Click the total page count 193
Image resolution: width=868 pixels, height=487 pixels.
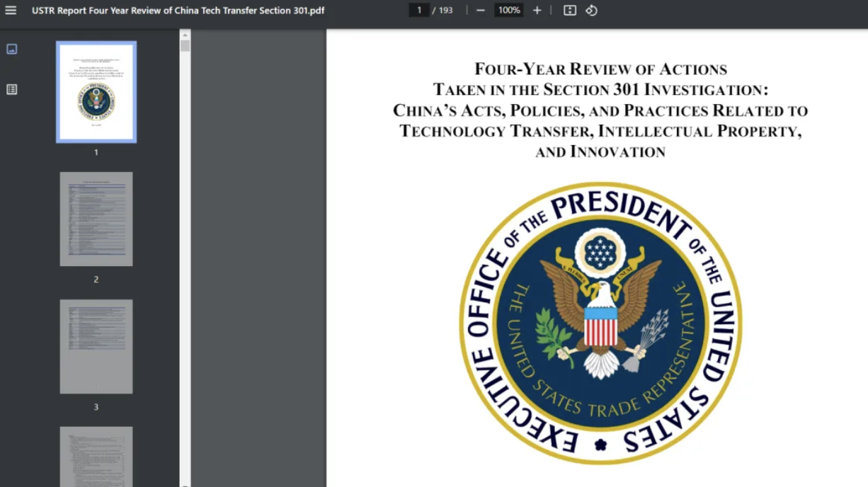(x=445, y=10)
